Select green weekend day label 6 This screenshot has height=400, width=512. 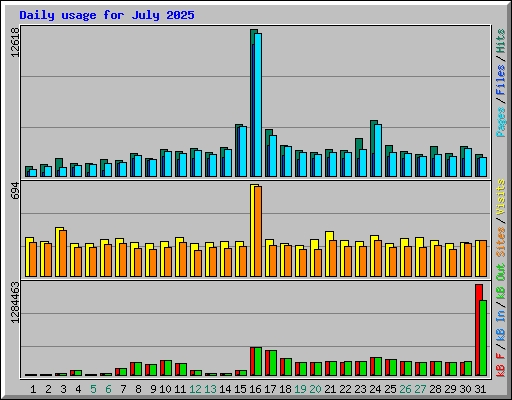click(108, 389)
